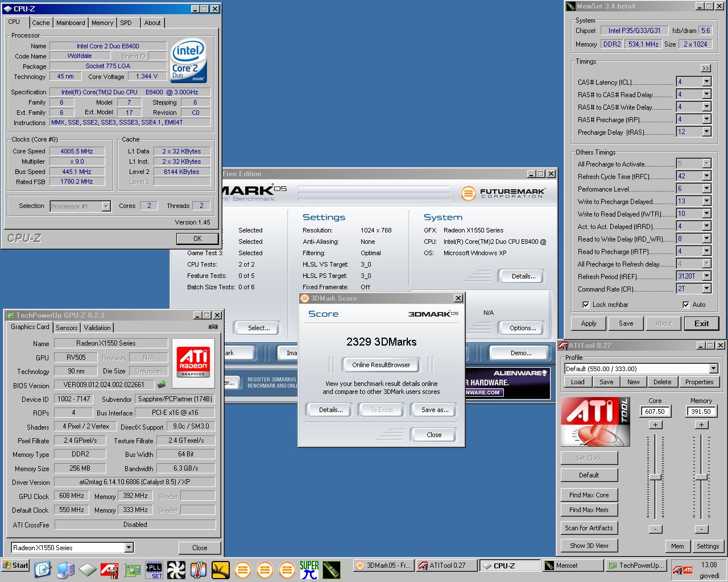The image size is (728, 582).
Task: Click the Show Desktop quick launch icon
Action: [43, 569]
